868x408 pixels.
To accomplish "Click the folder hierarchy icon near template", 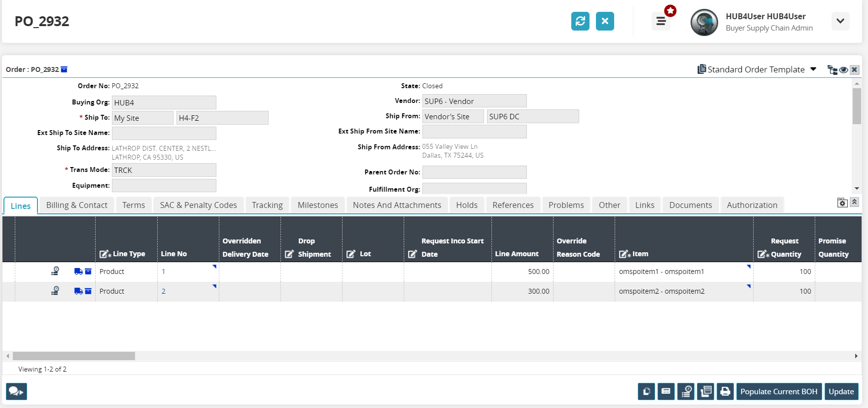I will pos(832,70).
